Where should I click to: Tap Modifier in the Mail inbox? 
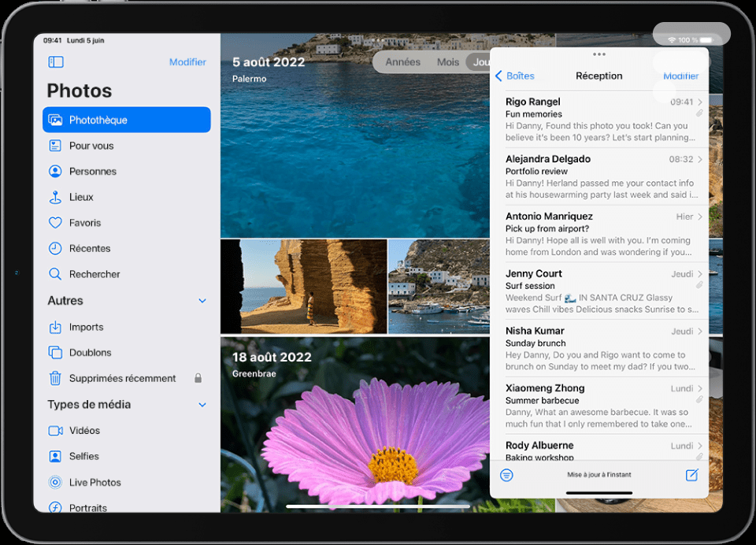680,76
